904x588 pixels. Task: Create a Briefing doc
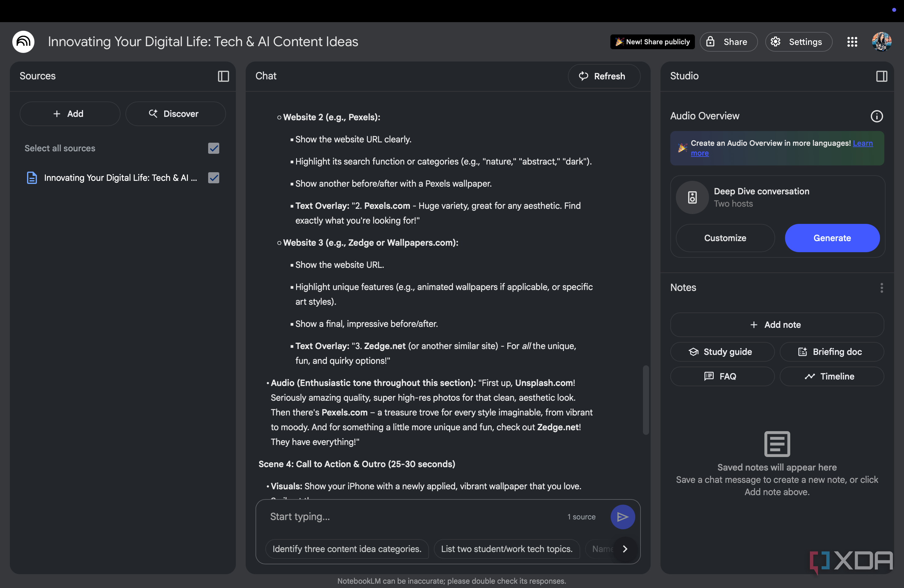pyautogui.click(x=831, y=352)
